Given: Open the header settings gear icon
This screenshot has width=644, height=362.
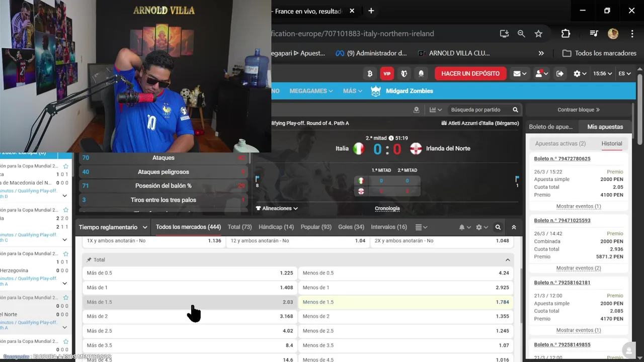Looking at the screenshot, I should 580,73.
